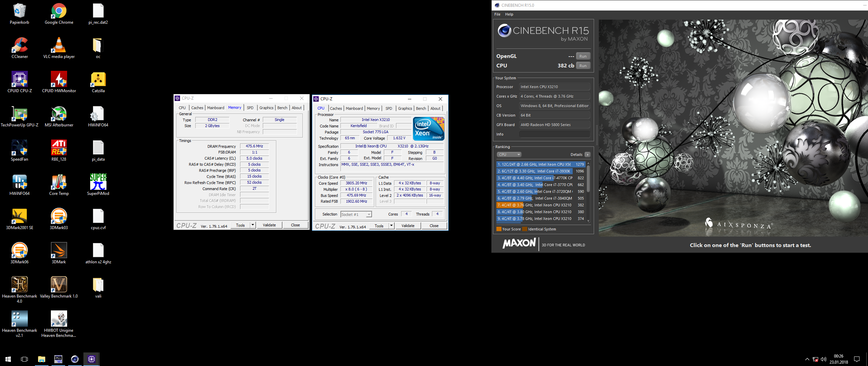868x366 pixels.
Task: Select ranking entry Intel Core i7-4770K, 822
Action: [541, 178]
